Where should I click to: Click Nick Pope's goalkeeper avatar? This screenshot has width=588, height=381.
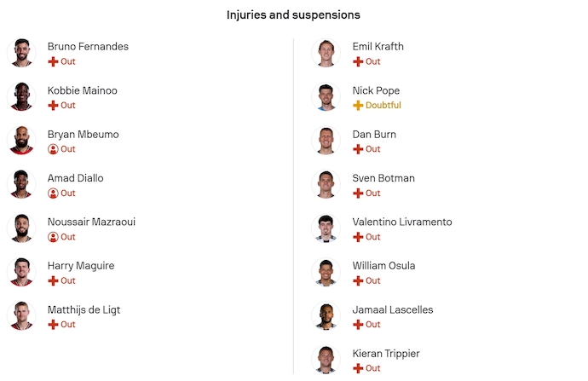pyautogui.click(x=326, y=97)
